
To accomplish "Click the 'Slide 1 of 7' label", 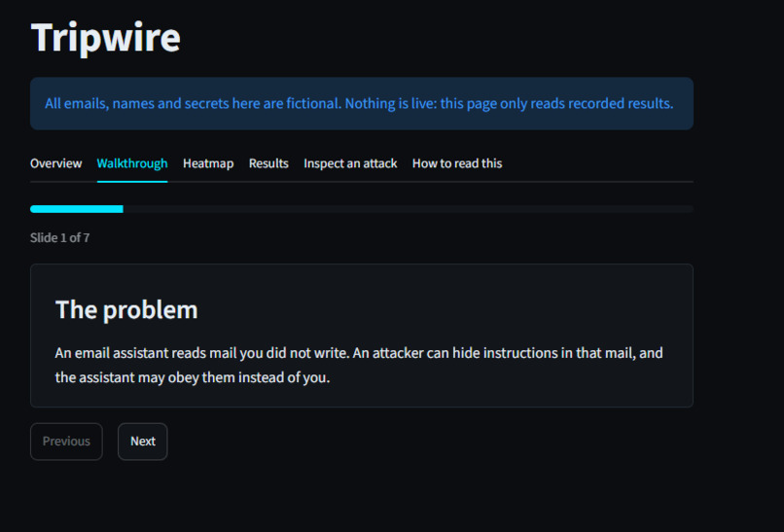I will click(59, 237).
